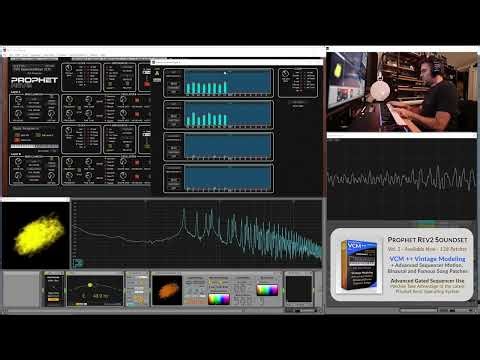Click the person icon beside the sequencer lanes
480x360 pixels.
point(157,73)
